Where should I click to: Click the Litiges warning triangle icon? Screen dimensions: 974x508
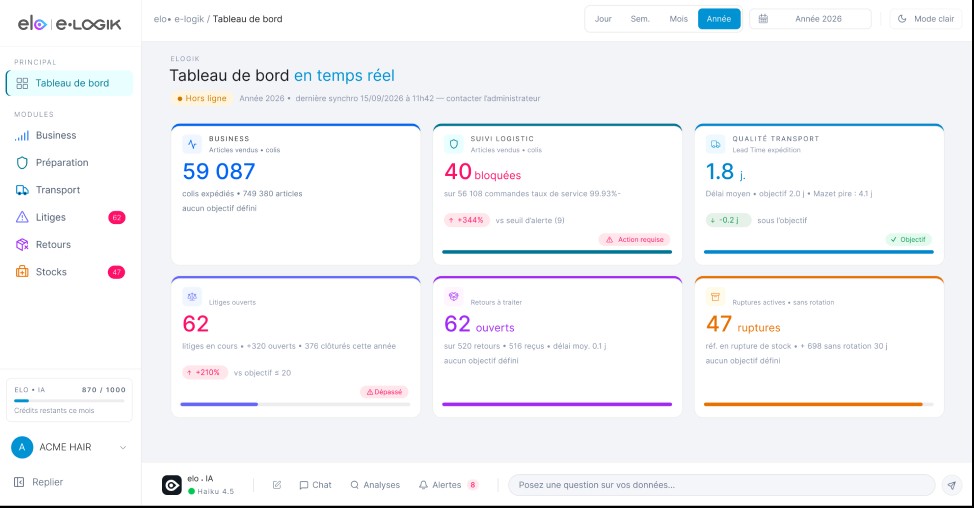click(x=22, y=217)
